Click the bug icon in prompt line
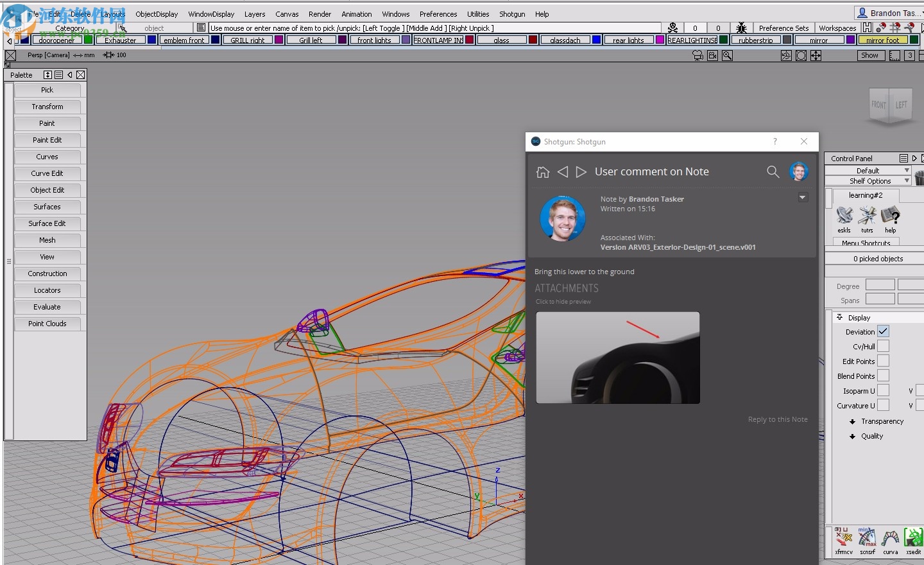Image resolution: width=924 pixels, height=565 pixels. click(741, 28)
